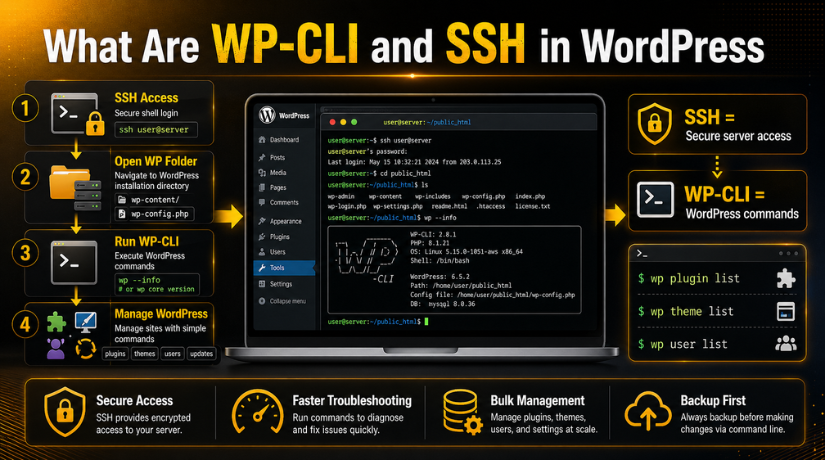The height and width of the screenshot is (460, 825).
Task: Click the Secure Access shield icon
Action: tap(65, 412)
